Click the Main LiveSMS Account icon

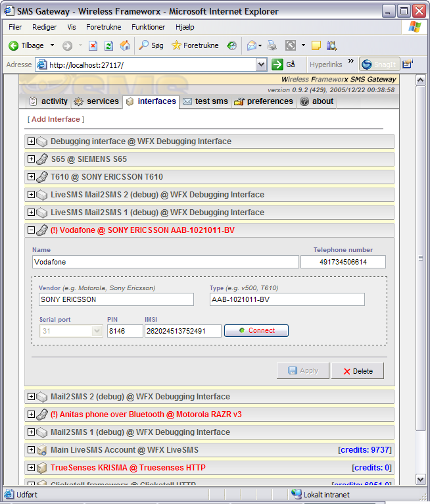(x=41, y=450)
